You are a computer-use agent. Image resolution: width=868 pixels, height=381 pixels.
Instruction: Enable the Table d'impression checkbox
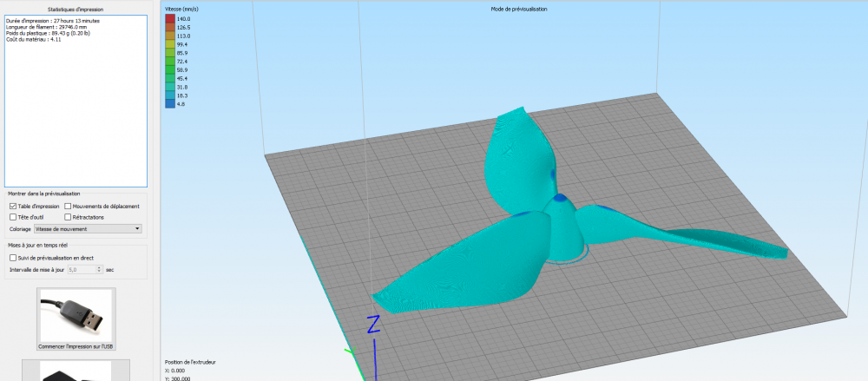[x=13, y=206]
